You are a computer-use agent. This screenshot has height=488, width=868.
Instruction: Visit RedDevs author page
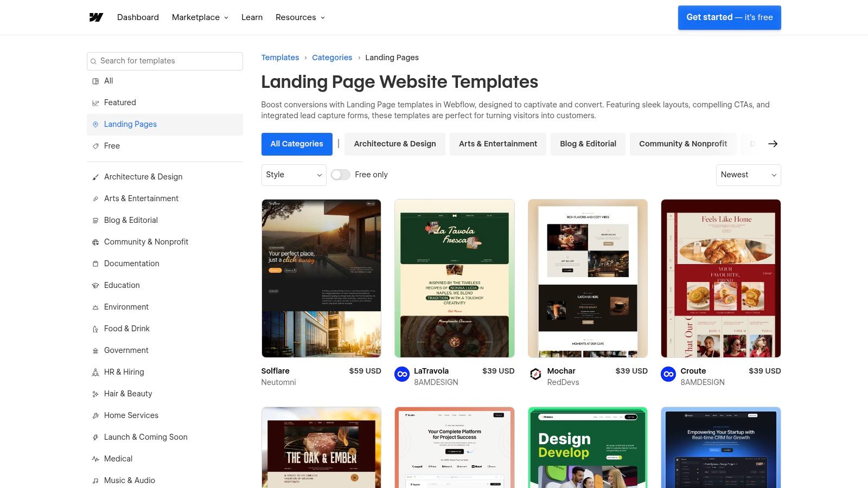point(563,382)
